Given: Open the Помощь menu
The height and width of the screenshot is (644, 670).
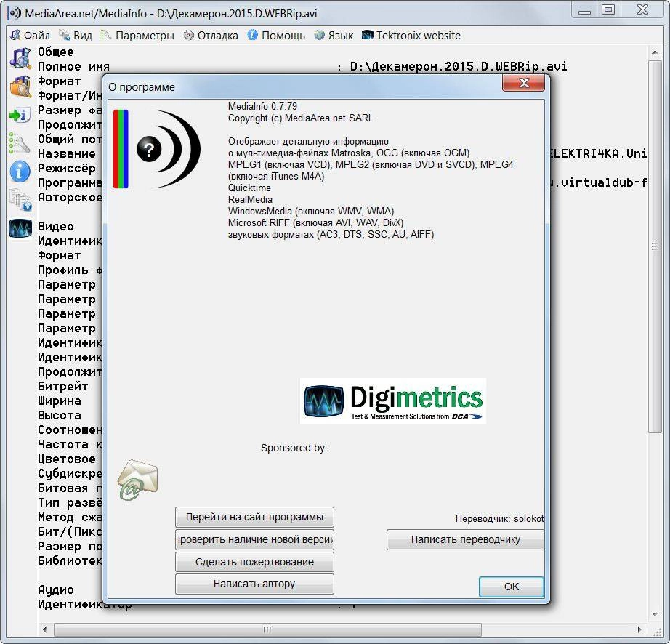Looking at the screenshot, I should (276, 36).
